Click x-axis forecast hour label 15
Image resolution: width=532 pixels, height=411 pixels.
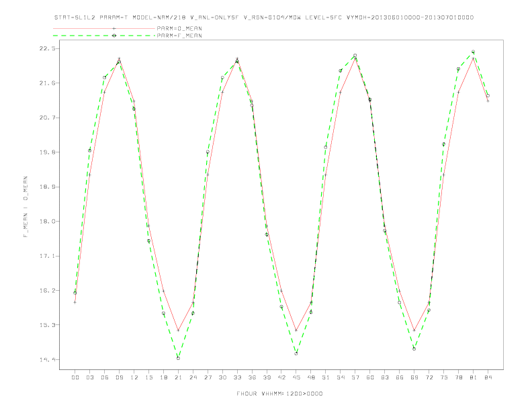pos(148,377)
